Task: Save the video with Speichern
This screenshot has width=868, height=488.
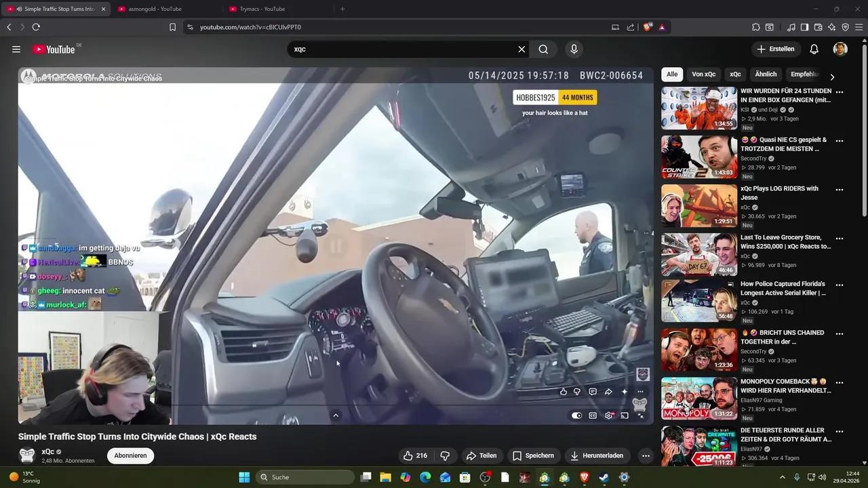Action: pos(534,455)
